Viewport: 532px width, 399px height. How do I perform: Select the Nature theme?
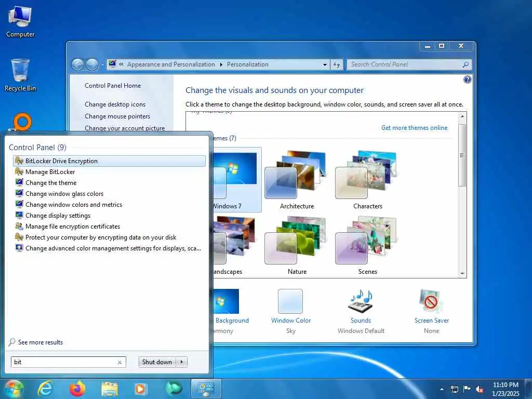click(297, 246)
